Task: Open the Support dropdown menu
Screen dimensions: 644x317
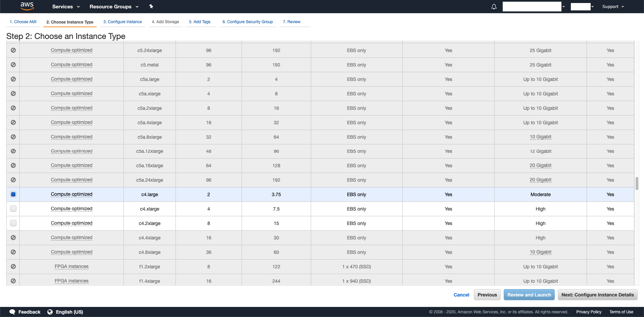Action: tap(613, 7)
